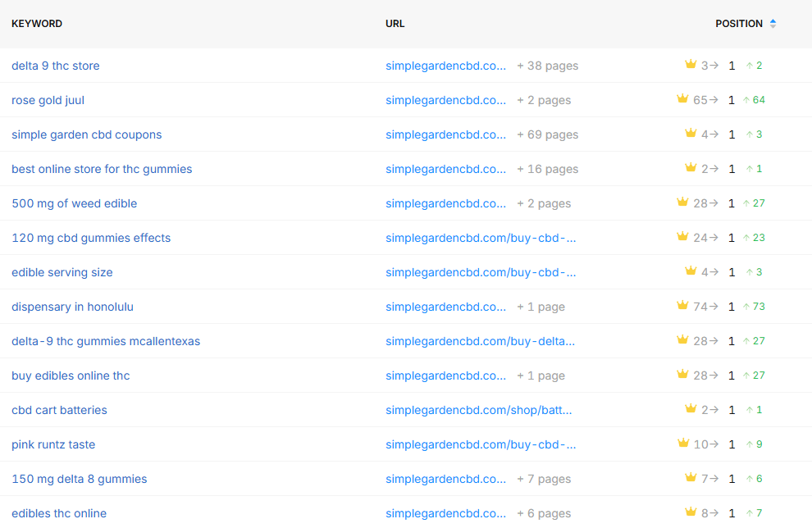Image resolution: width=812 pixels, height=528 pixels.
Task: Expand '+ 6 pages' for edibles thc online
Action: coord(544,513)
